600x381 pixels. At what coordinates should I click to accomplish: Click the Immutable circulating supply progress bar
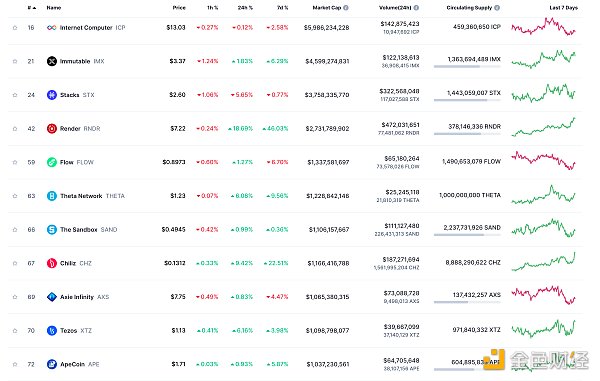[467, 67]
